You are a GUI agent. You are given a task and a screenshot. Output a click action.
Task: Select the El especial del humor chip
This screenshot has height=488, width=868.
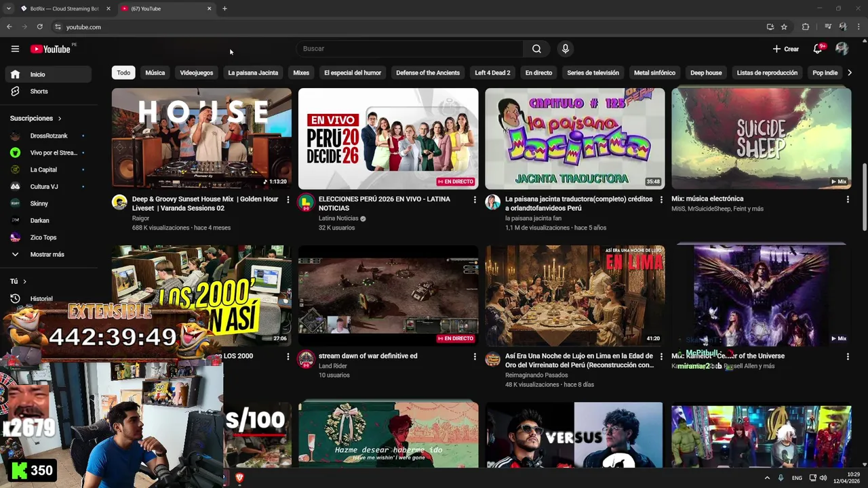click(x=353, y=73)
